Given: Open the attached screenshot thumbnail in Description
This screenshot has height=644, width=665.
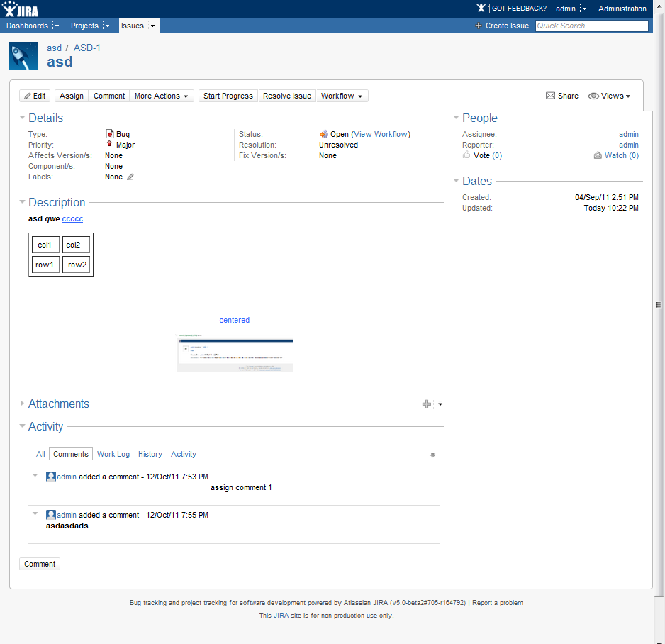Looking at the screenshot, I should pos(235,353).
